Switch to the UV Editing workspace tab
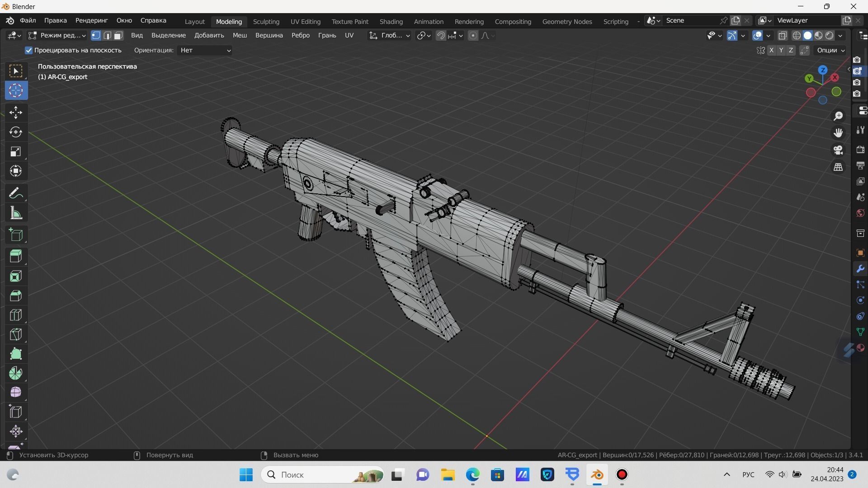The width and height of the screenshot is (868, 488). [305, 21]
